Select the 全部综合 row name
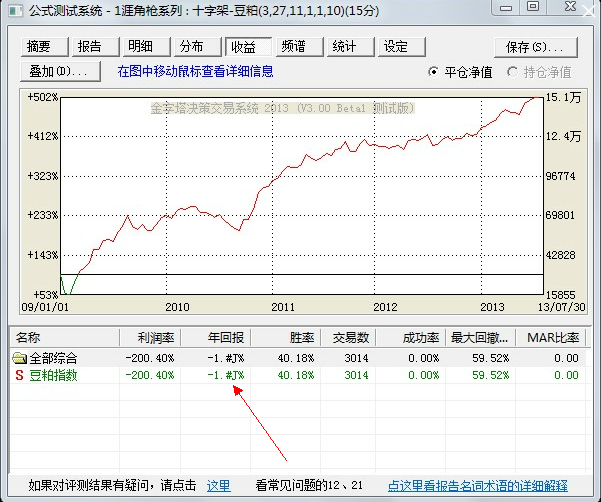Viewport: 601px width, 502px height. coord(53,358)
